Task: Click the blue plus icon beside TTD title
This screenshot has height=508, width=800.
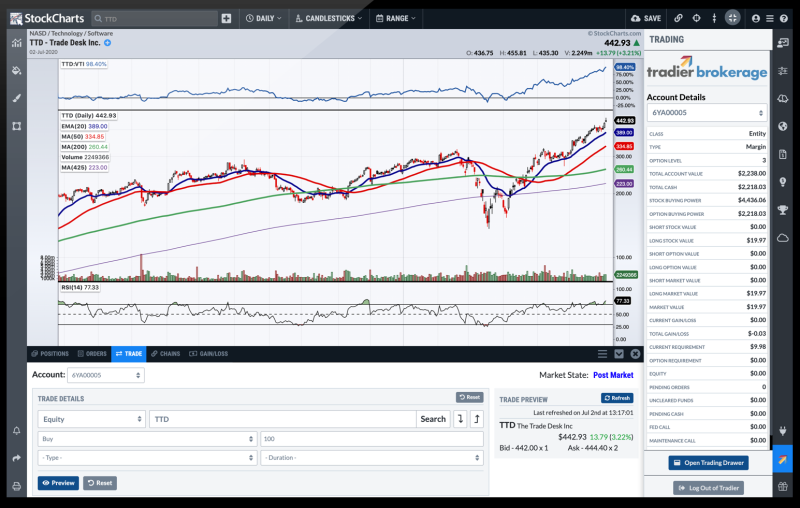Action: pos(108,43)
